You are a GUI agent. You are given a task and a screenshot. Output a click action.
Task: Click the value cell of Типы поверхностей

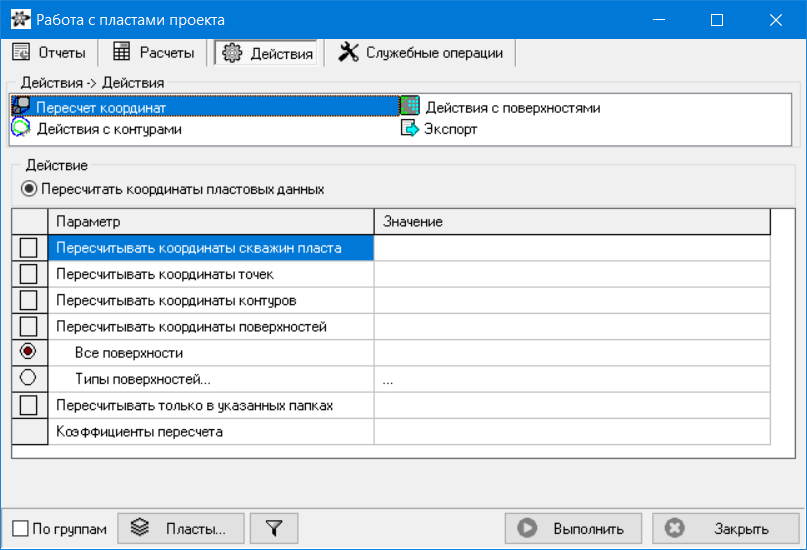[x=572, y=379]
